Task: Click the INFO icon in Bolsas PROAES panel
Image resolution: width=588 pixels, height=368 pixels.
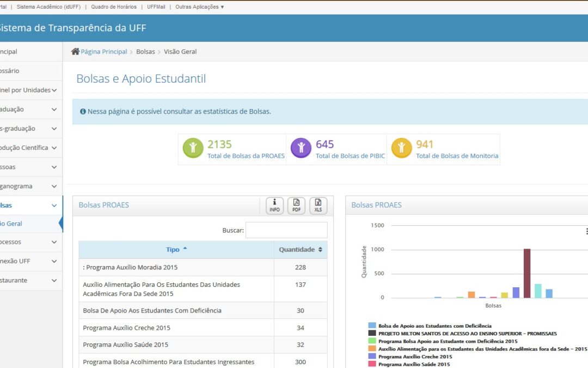Action: [274, 206]
